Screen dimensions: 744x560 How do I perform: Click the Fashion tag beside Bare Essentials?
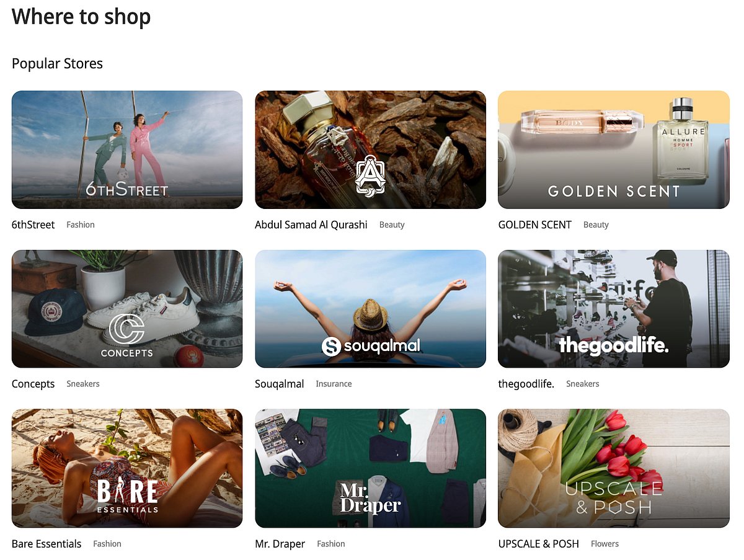point(107,544)
